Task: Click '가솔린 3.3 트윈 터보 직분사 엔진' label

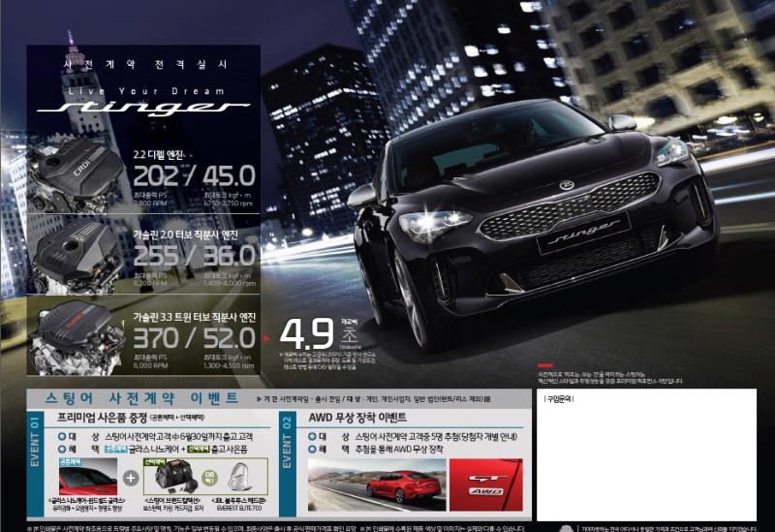Action: coord(195,317)
